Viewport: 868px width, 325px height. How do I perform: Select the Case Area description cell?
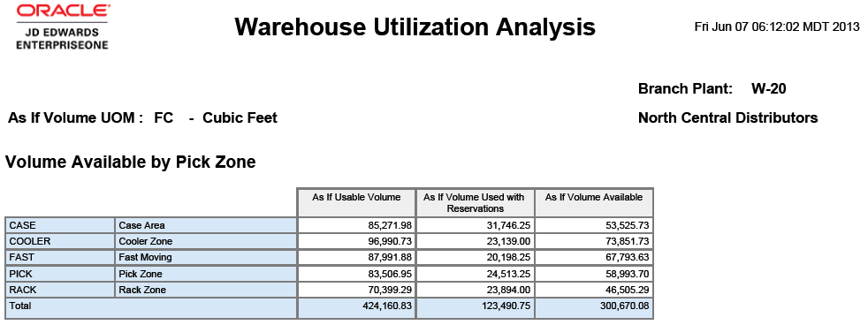point(205,225)
